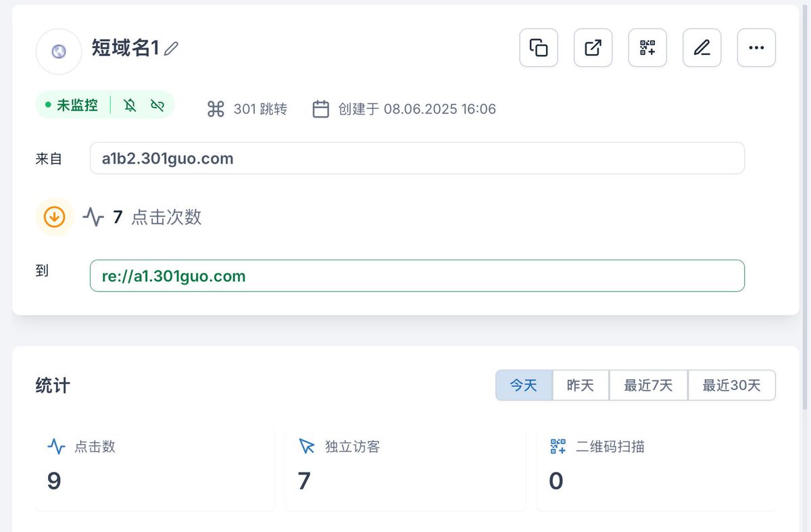Click the 来自 label
The height and width of the screenshot is (532, 811).
(x=49, y=159)
